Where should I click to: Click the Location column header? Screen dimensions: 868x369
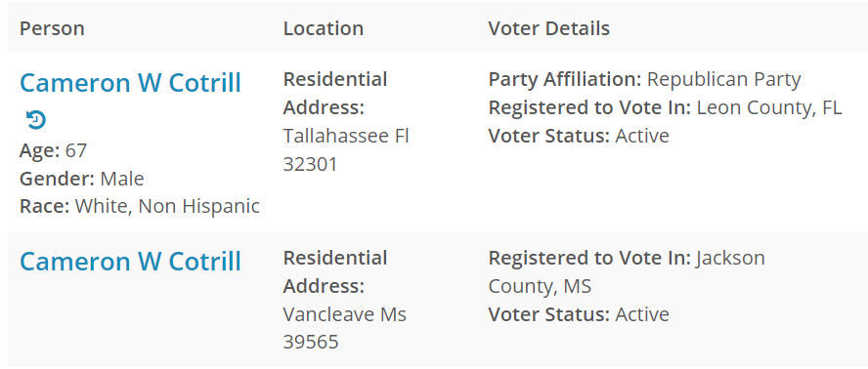click(x=324, y=28)
